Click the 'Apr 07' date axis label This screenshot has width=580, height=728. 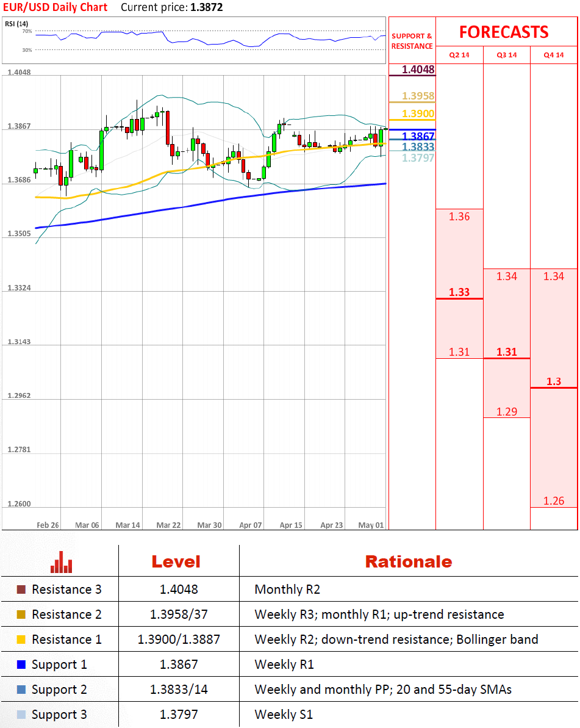(251, 525)
